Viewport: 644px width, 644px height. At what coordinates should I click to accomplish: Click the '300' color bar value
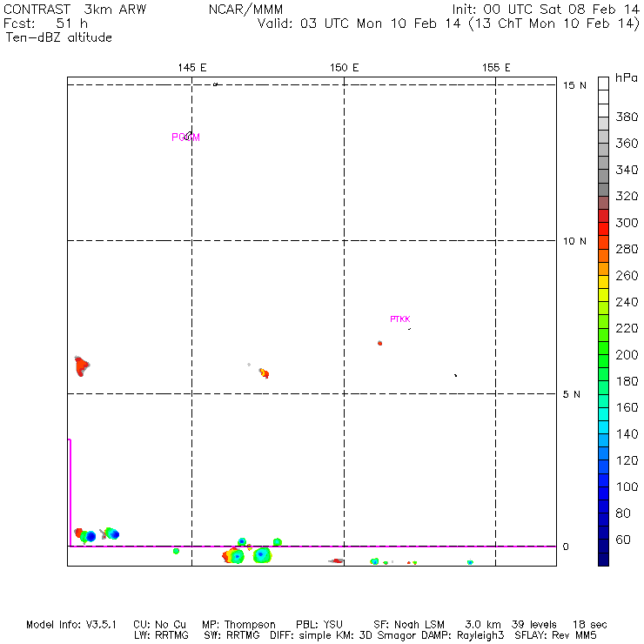pos(627,223)
